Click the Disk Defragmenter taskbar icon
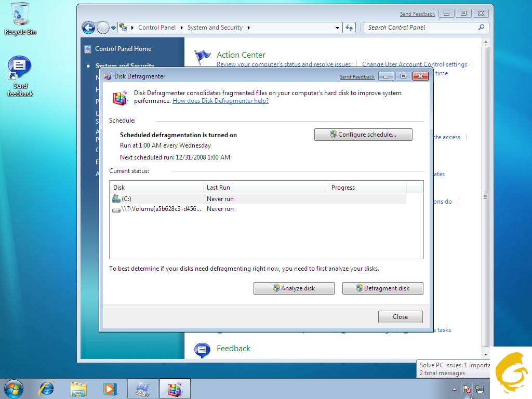The height and width of the screenshot is (399, 532). (175, 388)
